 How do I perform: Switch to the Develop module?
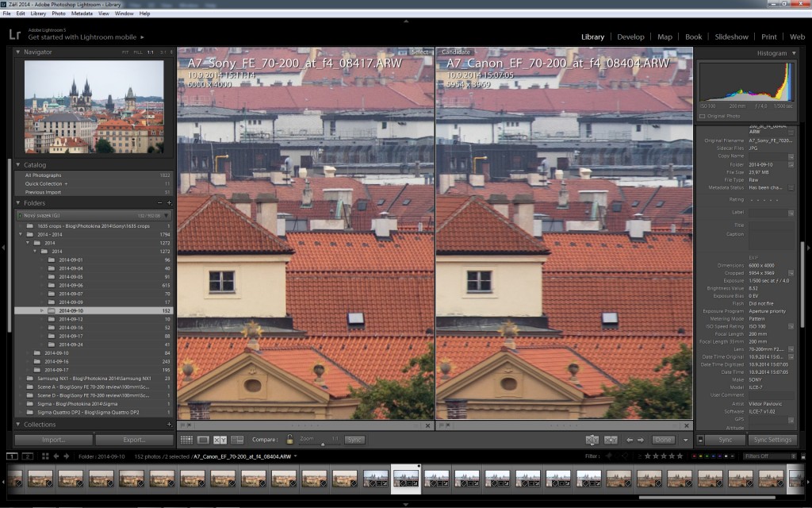tap(630, 37)
